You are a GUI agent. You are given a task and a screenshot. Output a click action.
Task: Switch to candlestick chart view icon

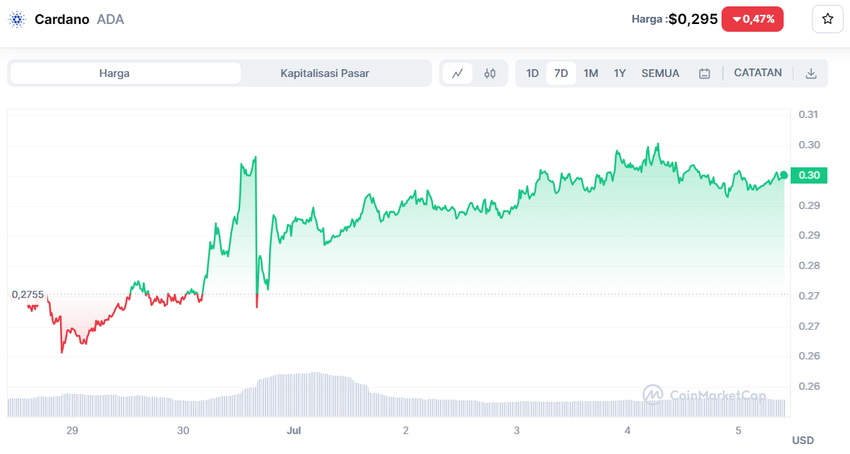(490, 73)
